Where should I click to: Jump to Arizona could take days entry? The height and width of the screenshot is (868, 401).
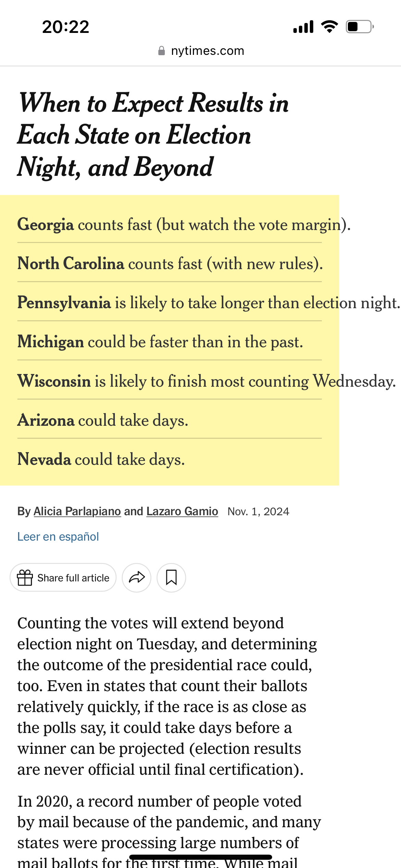103,420
